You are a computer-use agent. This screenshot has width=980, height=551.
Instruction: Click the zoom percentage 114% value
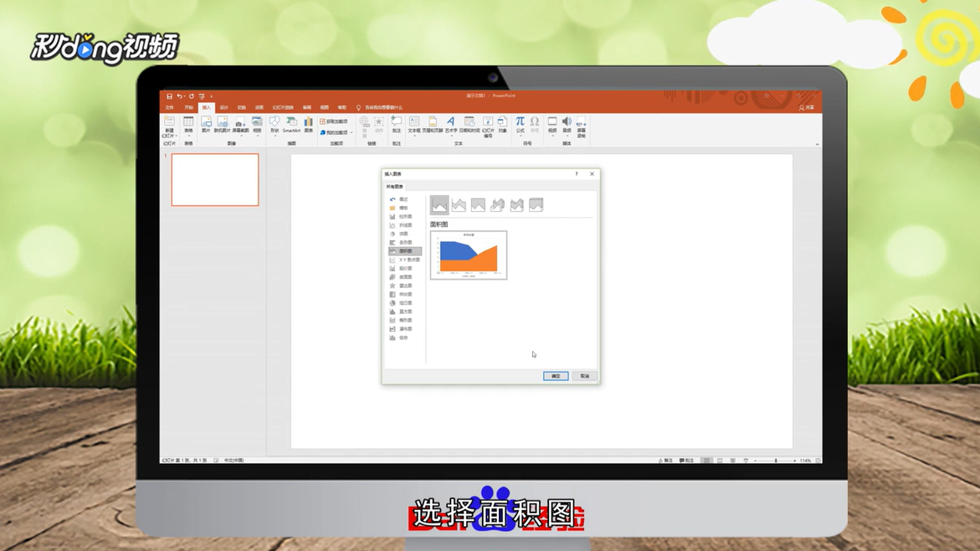coord(805,461)
